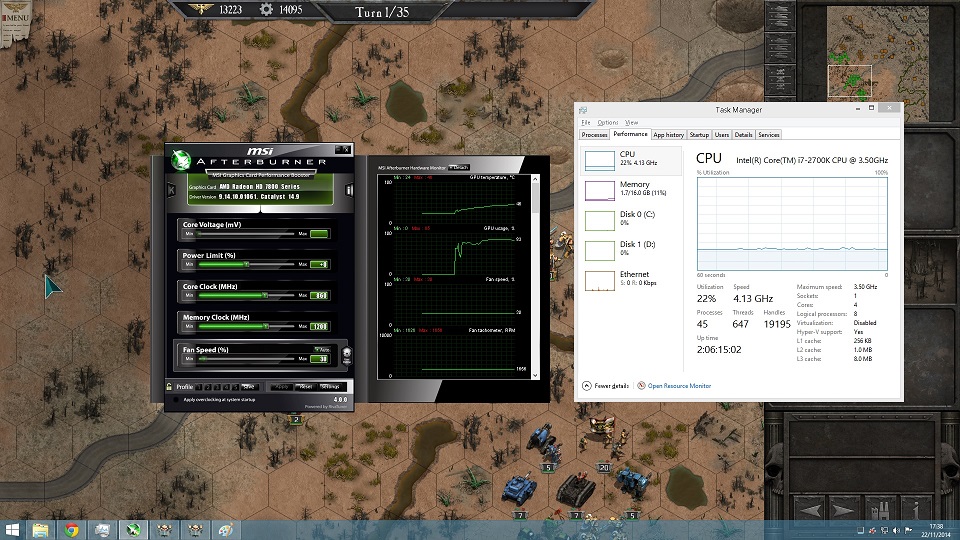The height and width of the screenshot is (540, 960).
Task: Switch to Startup tab in Task Manager
Action: (699, 135)
